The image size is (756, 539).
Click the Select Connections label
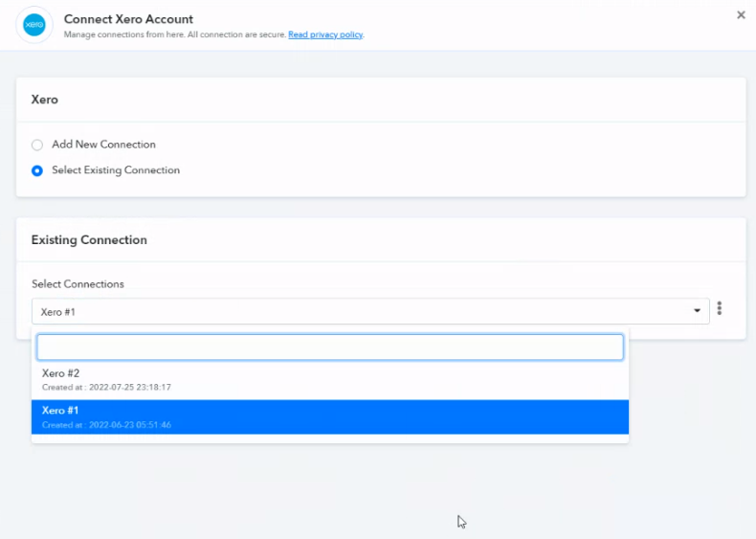[78, 284]
